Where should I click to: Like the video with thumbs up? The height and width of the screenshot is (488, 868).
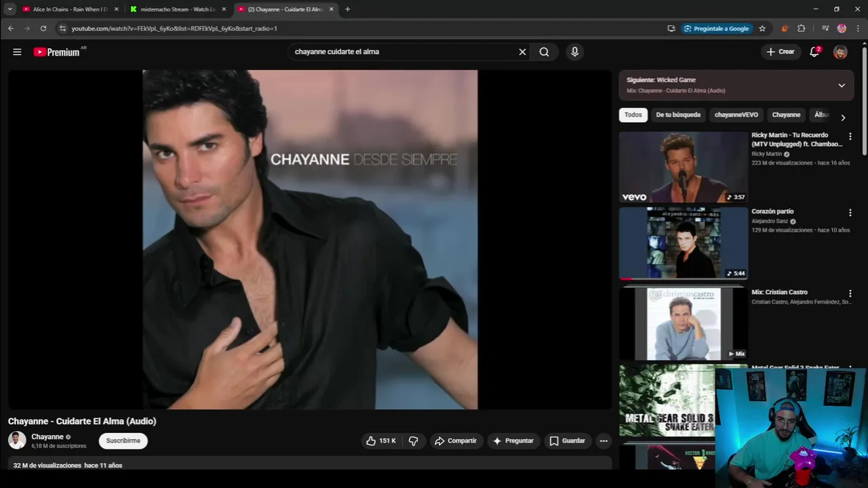pos(380,441)
